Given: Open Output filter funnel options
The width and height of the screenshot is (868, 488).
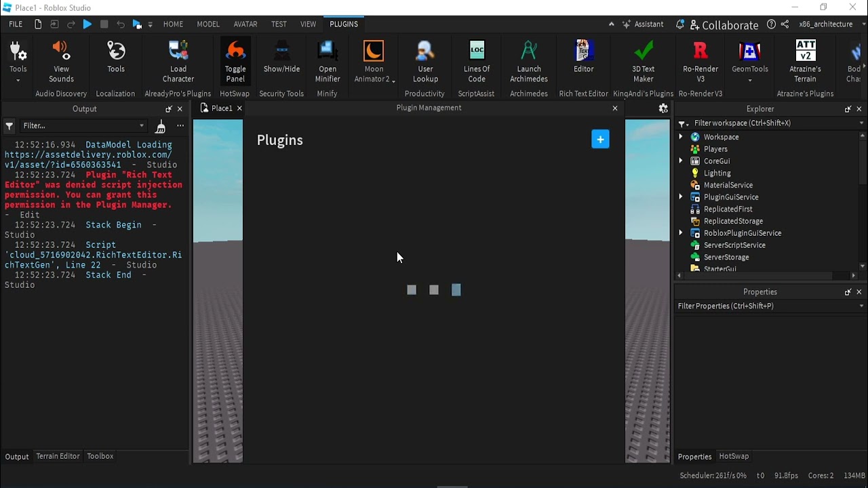Looking at the screenshot, I should pos(9,125).
